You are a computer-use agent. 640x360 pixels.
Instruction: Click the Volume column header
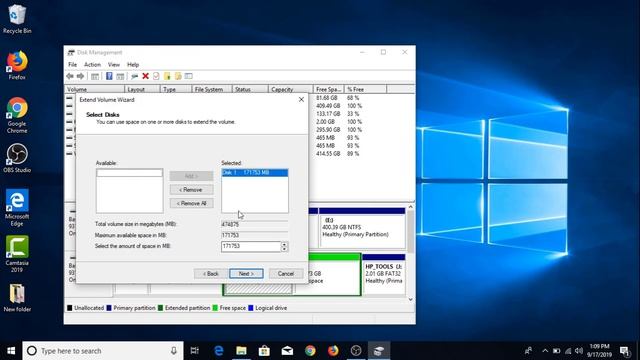point(95,89)
